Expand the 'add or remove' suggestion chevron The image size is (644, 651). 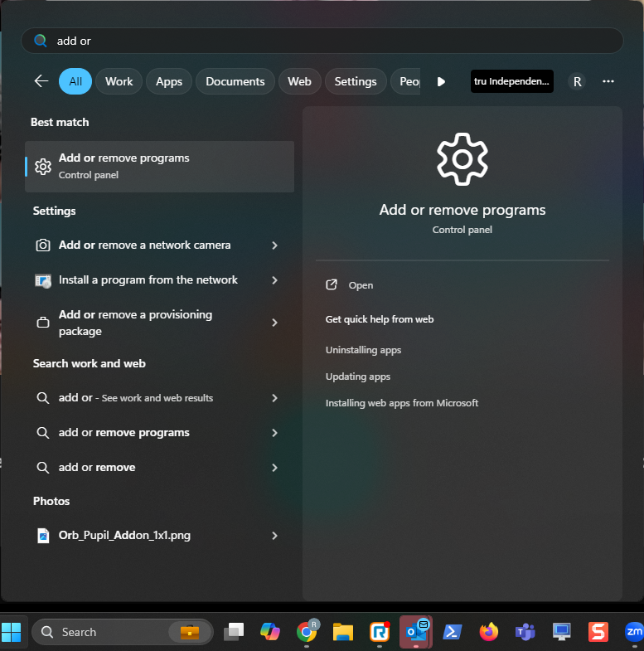click(x=274, y=468)
